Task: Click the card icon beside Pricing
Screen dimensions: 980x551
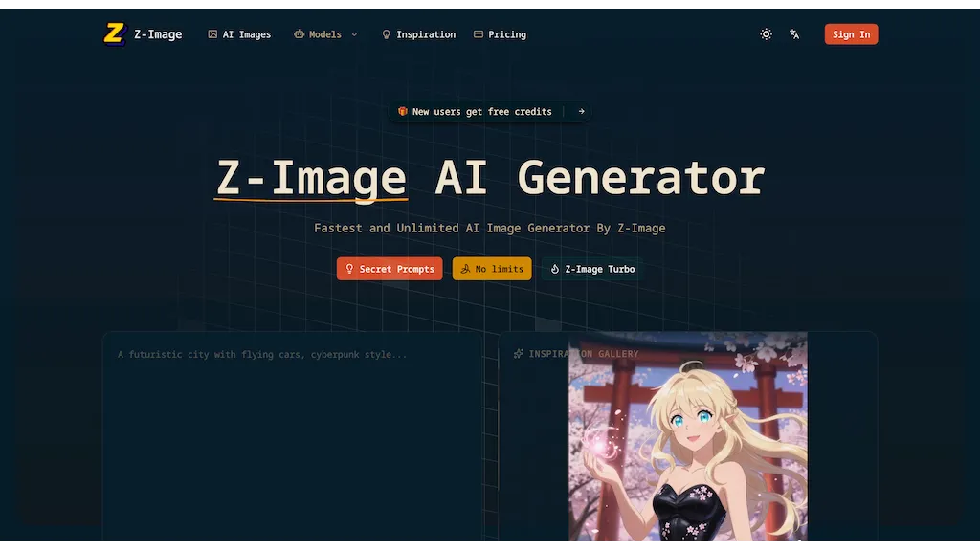Action: click(x=479, y=34)
